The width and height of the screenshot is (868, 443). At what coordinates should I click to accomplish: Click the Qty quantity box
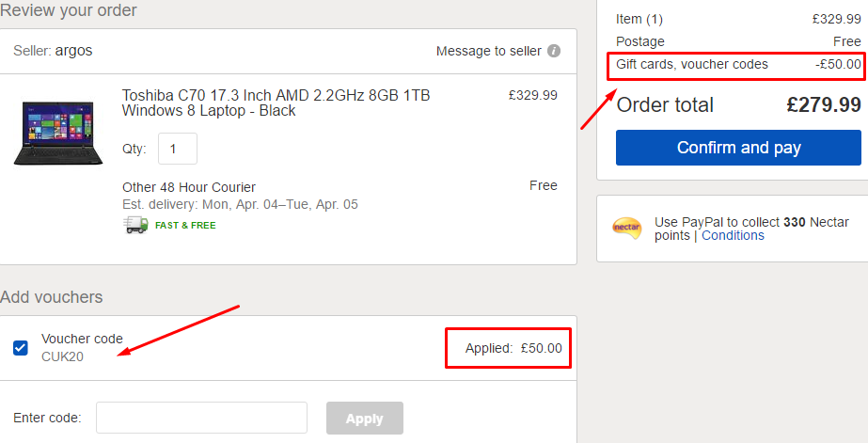coord(178,149)
